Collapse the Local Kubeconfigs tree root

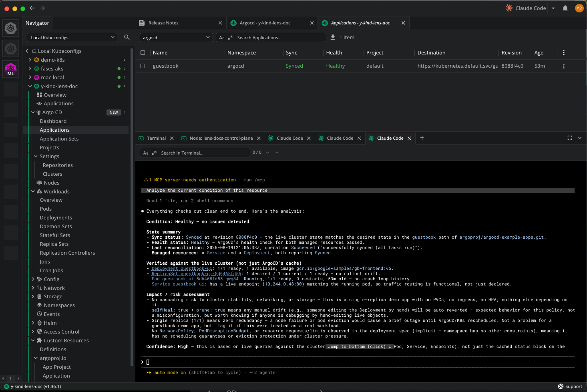(x=27, y=51)
